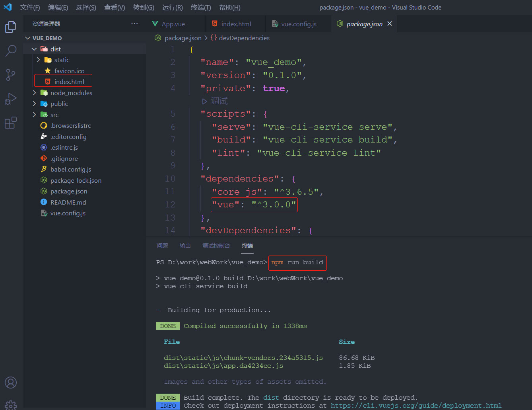Collapse the dist folder chevron
This screenshot has height=410, width=532.
(34, 49)
